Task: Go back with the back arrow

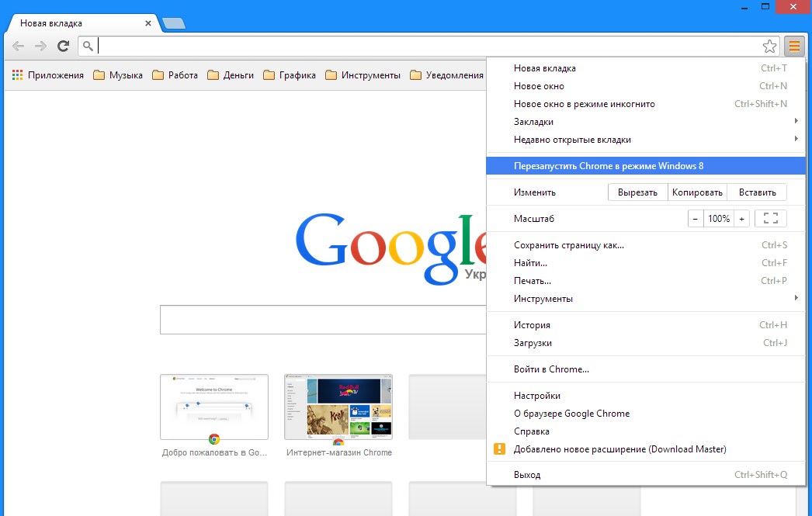Action: (18, 46)
